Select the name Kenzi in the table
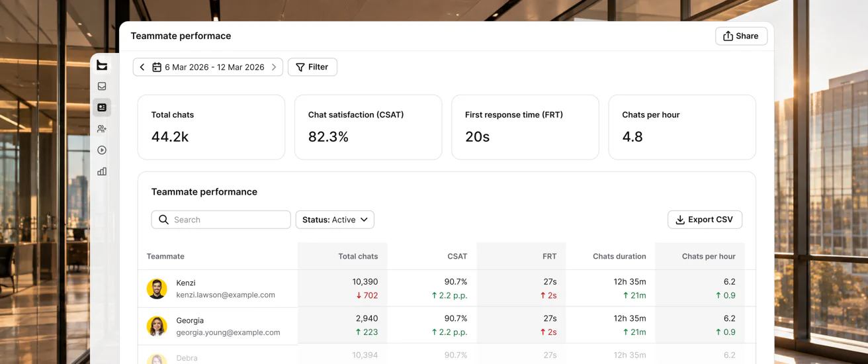The image size is (868, 364). point(186,283)
